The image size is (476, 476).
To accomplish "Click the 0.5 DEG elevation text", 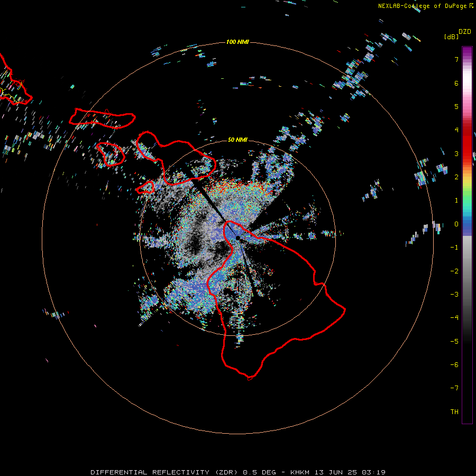I will click(x=260, y=472).
